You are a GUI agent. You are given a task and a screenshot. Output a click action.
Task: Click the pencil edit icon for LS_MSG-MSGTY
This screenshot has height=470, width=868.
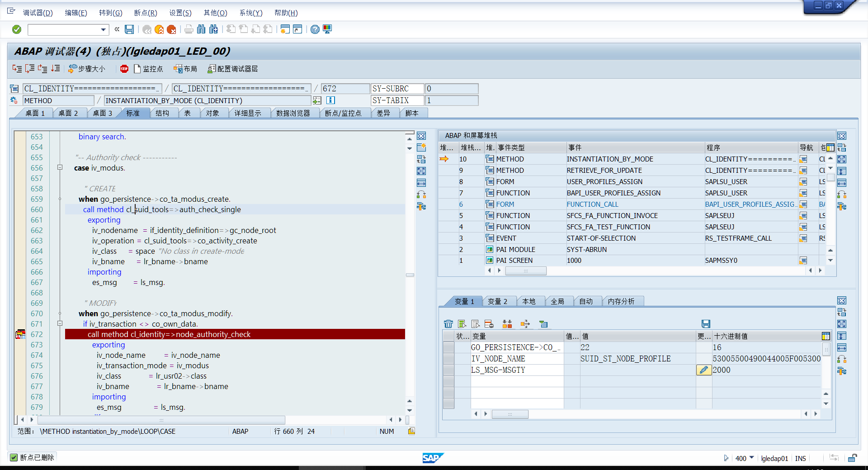703,370
